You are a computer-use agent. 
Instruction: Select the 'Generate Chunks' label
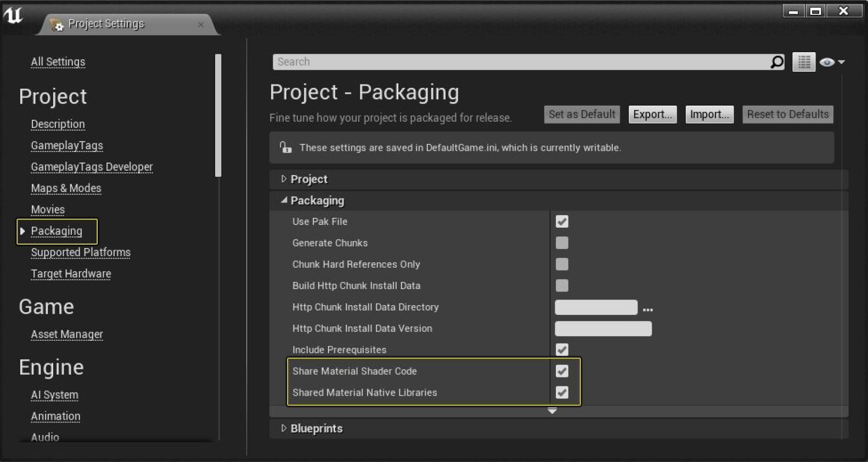coord(330,243)
